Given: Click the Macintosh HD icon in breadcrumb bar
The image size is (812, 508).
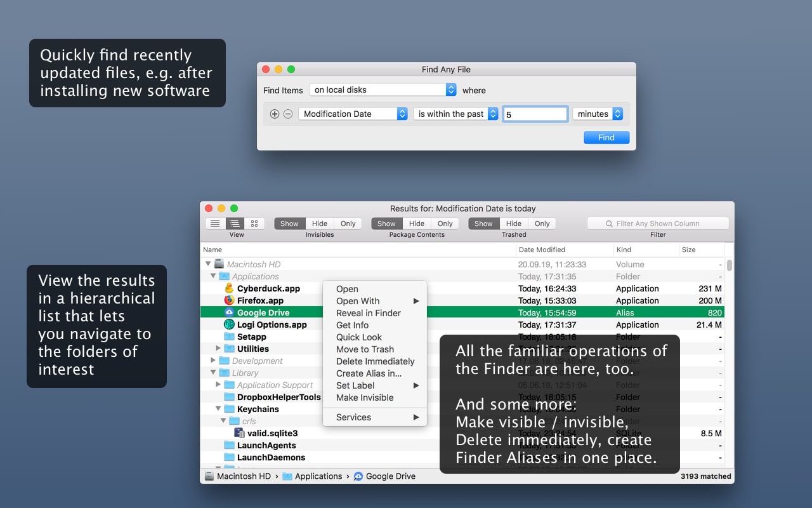Looking at the screenshot, I should 209,476.
